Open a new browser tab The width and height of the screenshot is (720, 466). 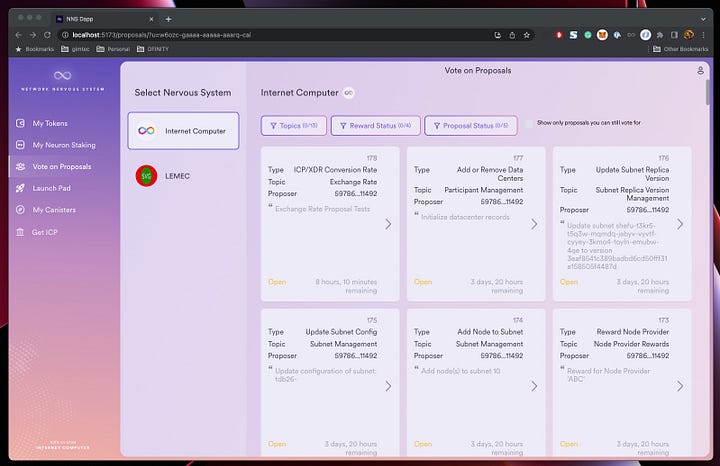point(169,19)
